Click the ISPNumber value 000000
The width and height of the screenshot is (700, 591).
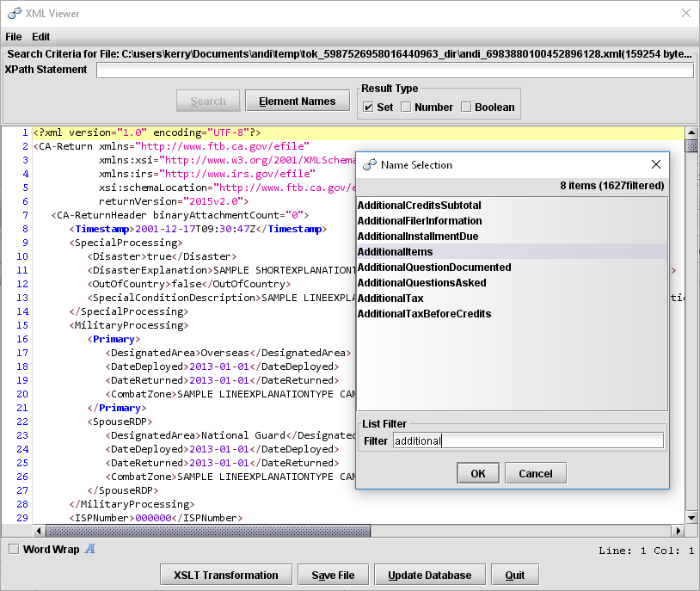coord(153,518)
